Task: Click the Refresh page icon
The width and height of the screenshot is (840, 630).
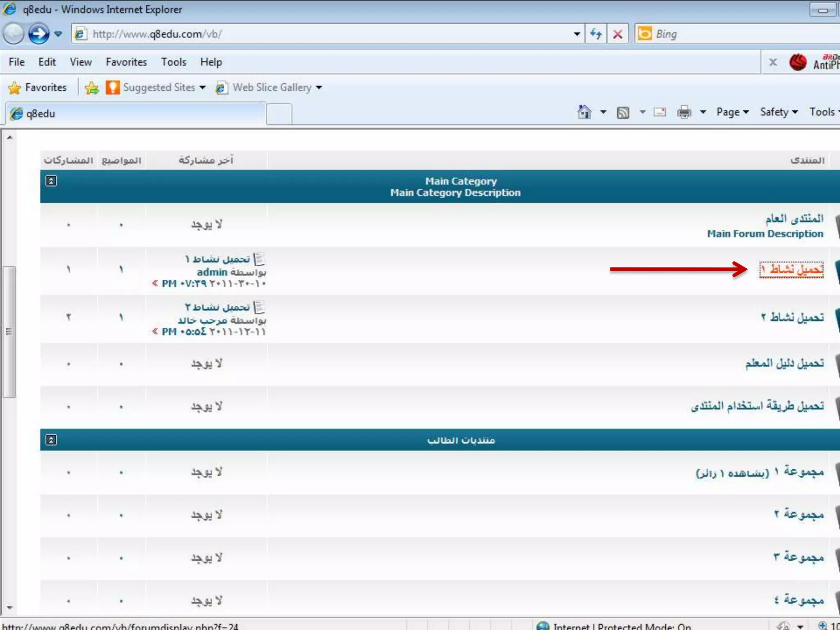Action: pyautogui.click(x=596, y=34)
